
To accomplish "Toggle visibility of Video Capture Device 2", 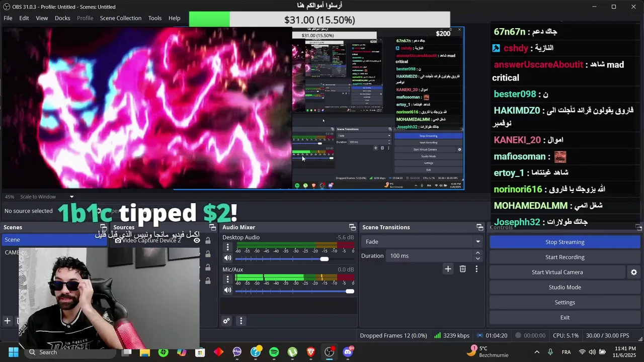I will [197, 240].
